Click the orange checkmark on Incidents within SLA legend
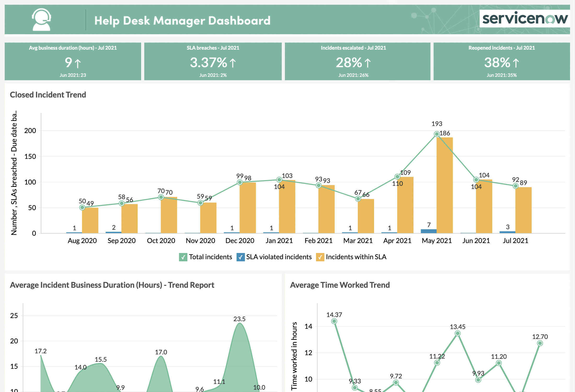 click(321, 257)
